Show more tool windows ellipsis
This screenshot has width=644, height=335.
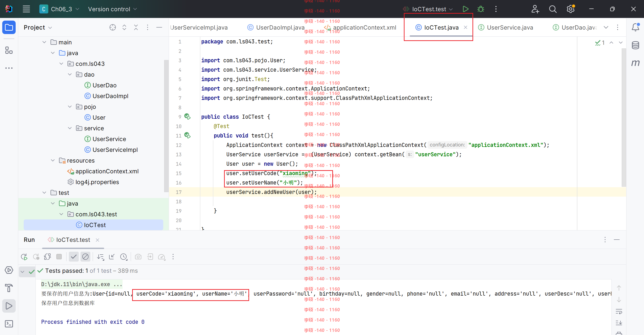(9, 68)
